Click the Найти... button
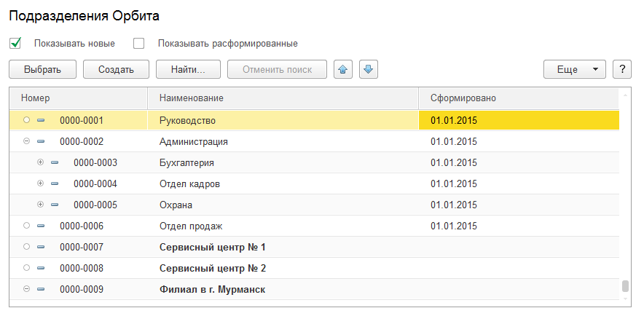The width and height of the screenshot is (644, 316). (188, 69)
